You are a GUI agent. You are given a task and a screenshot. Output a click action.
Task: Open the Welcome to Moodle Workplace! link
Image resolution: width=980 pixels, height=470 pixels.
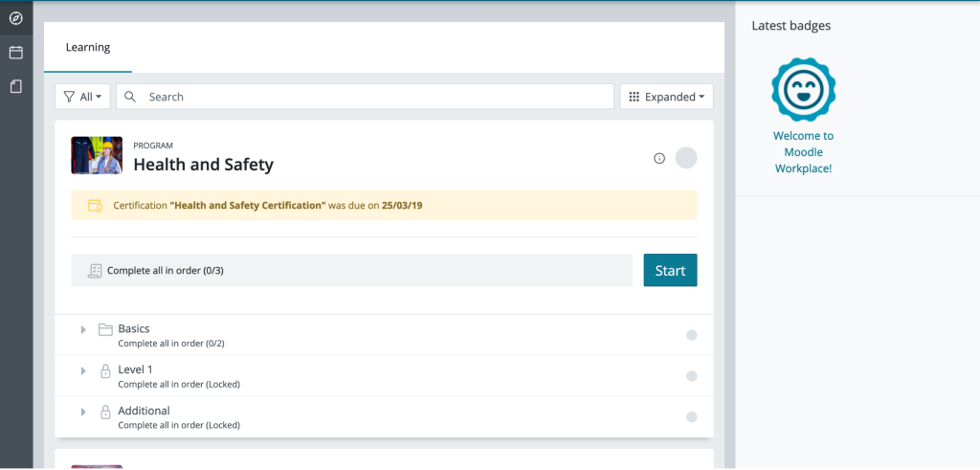point(803,152)
